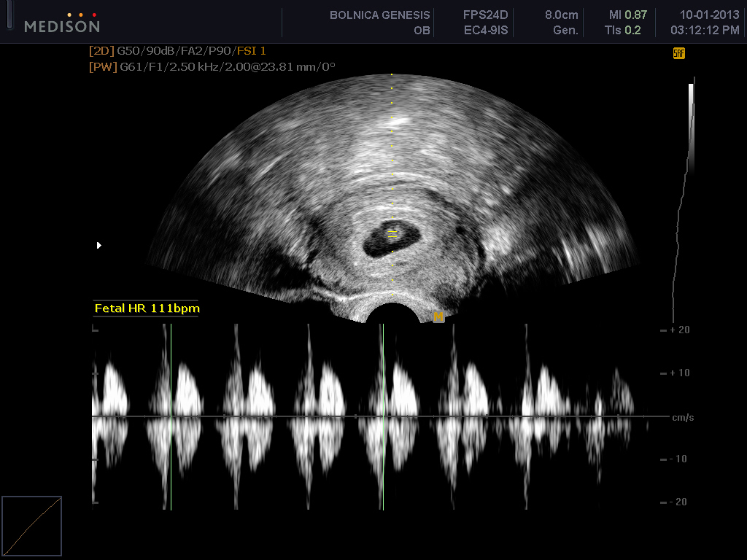Click the orange SRF indicator icon

[x=678, y=53]
